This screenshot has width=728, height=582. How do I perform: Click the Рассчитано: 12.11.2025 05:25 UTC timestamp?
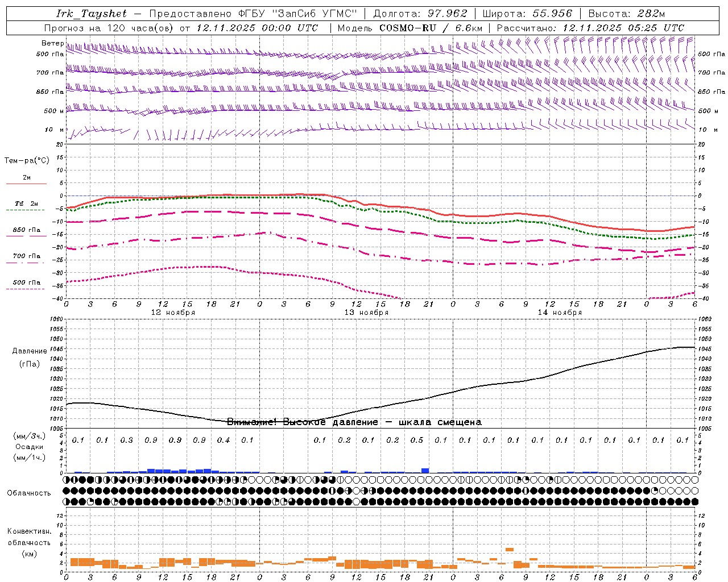click(x=590, y=28)
